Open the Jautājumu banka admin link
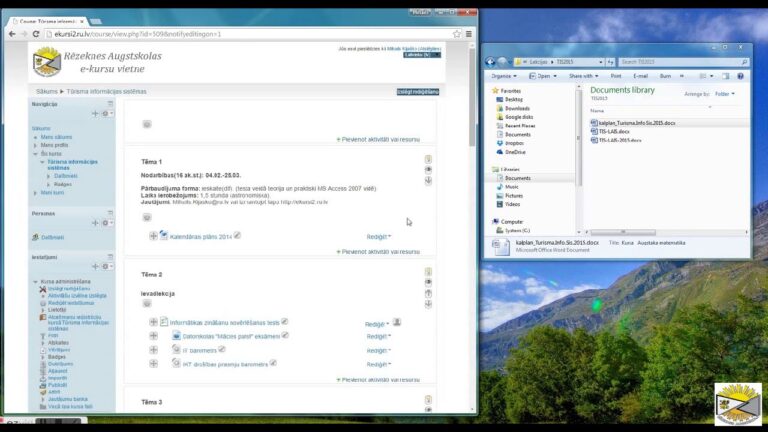 (x=68, y=399)
